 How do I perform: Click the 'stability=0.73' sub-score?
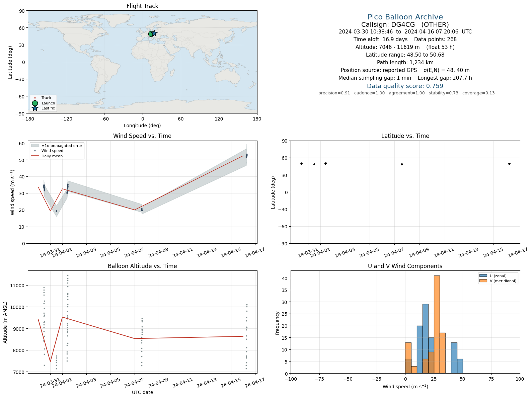tap(444, 93)
